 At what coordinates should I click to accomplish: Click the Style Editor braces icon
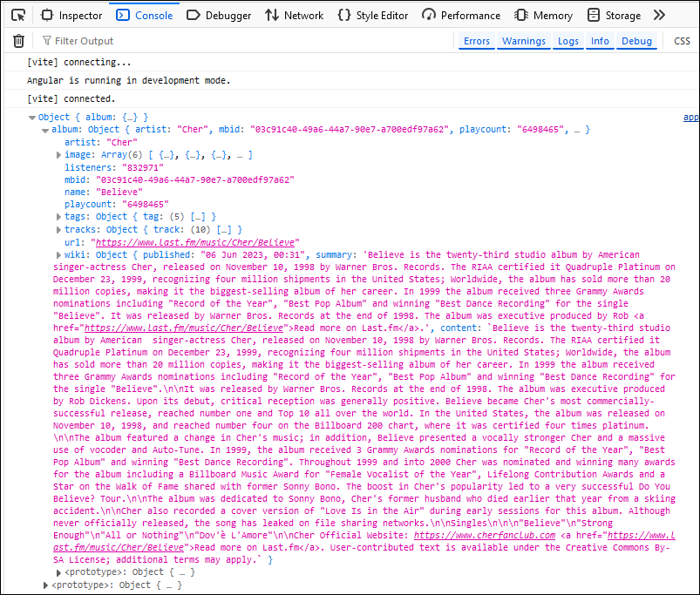pos(343,15)
